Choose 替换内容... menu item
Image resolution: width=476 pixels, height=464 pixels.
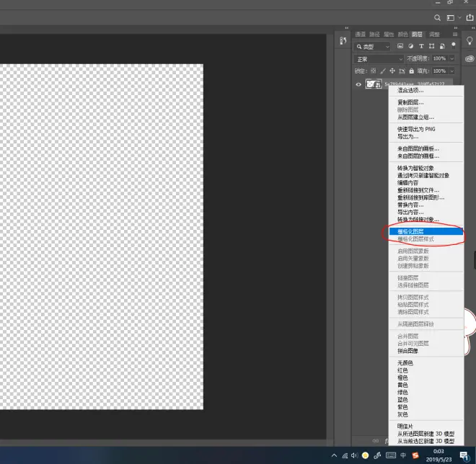(x=426, y=205)
